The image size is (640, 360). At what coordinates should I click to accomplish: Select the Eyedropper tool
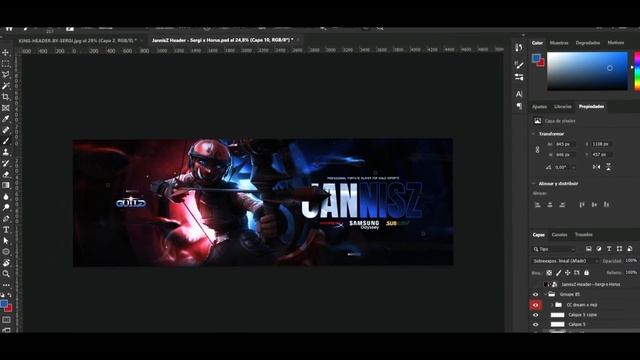tap(6, 119)
